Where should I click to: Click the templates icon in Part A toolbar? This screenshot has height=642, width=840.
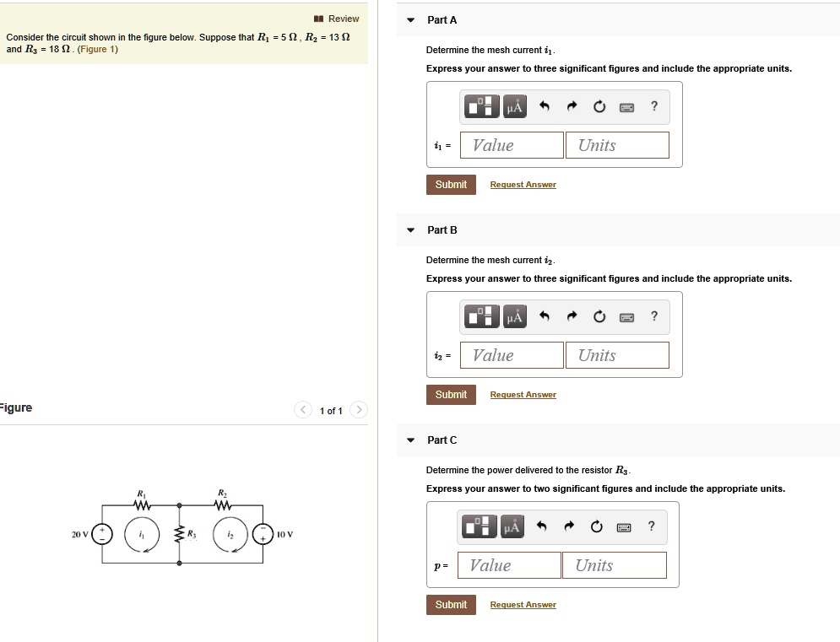pyautogui.click(x=482, y=107)
